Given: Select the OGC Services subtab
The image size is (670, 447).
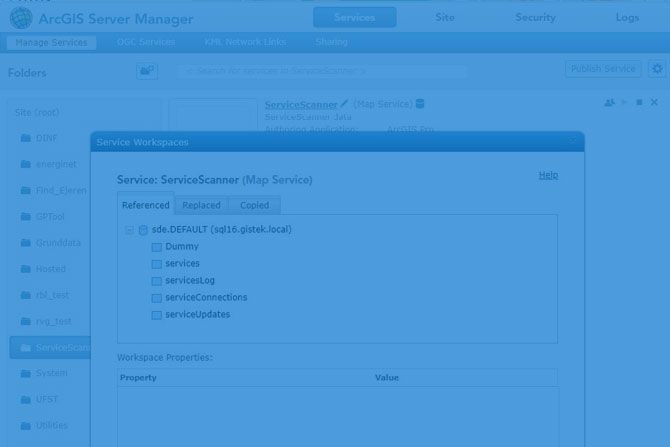Looking at the screenshot, I should point(146,42).
